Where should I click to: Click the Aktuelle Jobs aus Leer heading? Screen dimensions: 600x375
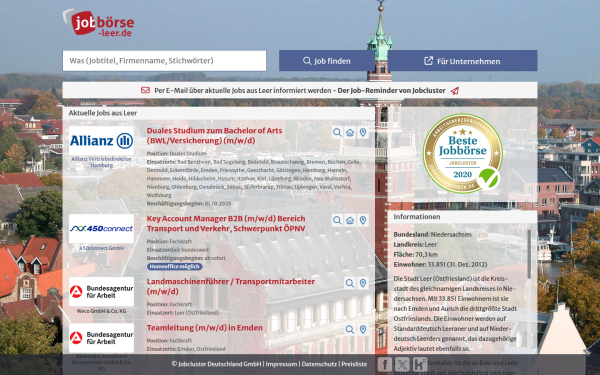[x=103, y=113]
